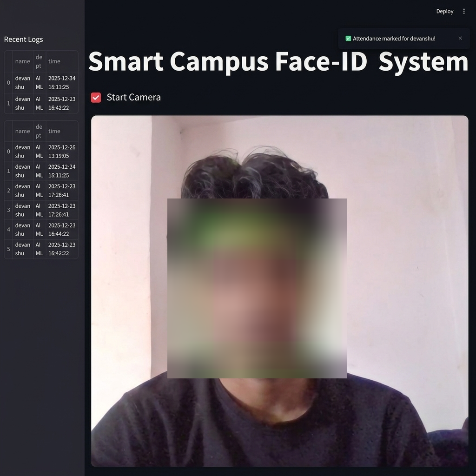The image size is (476, 476).
Task: Click the green check icon in the toast
Action: [348, 39]
